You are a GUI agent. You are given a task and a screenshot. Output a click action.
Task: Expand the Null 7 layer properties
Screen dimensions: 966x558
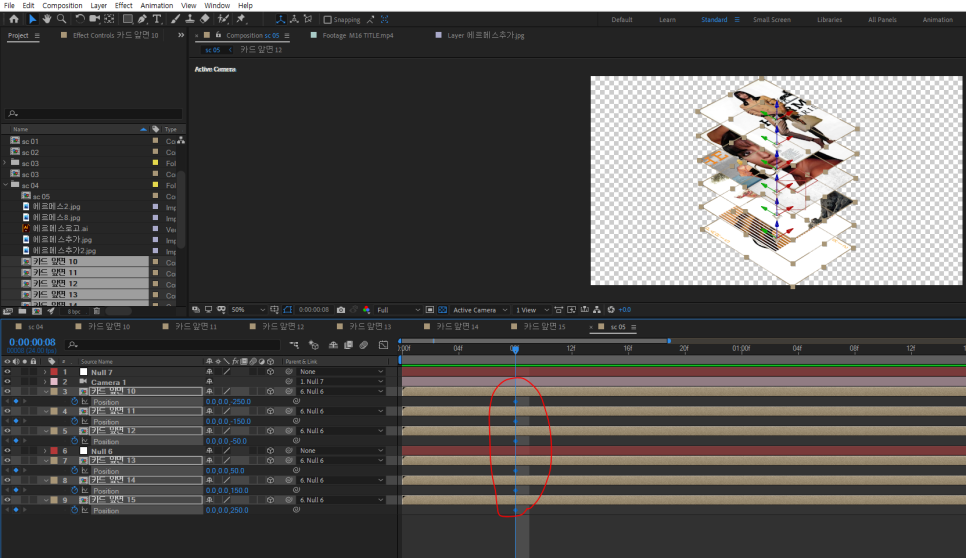click(45, 372)
